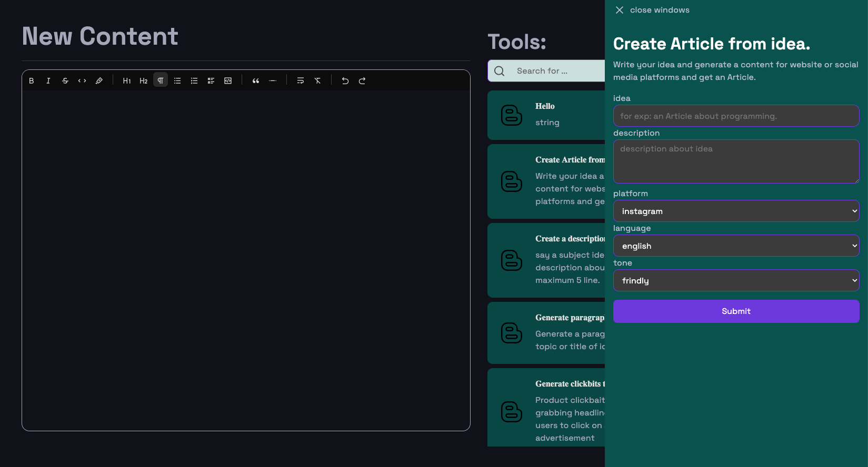Select the Hello tool card
868x467 pixels.
pyautogui.click(x=546, y=115)
